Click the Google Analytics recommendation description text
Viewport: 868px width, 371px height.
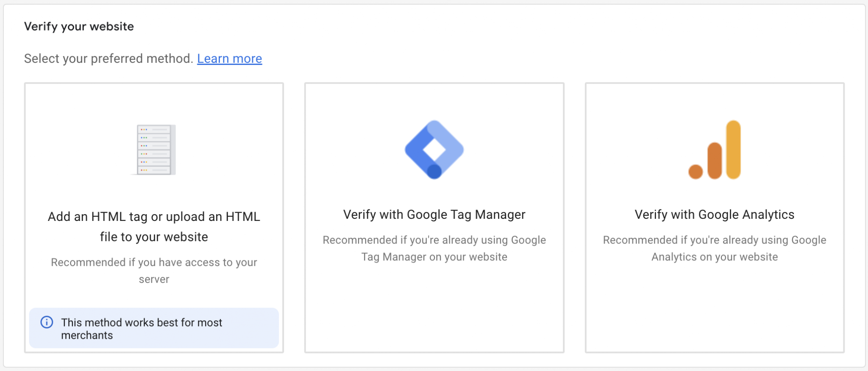(x=714, y=248)
